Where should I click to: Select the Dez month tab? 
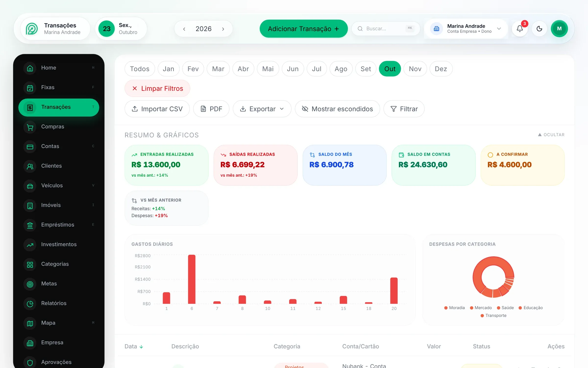(x=441, y=69)
